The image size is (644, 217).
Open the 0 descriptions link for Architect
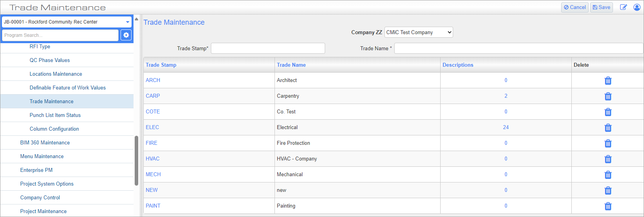coord(506,80)
